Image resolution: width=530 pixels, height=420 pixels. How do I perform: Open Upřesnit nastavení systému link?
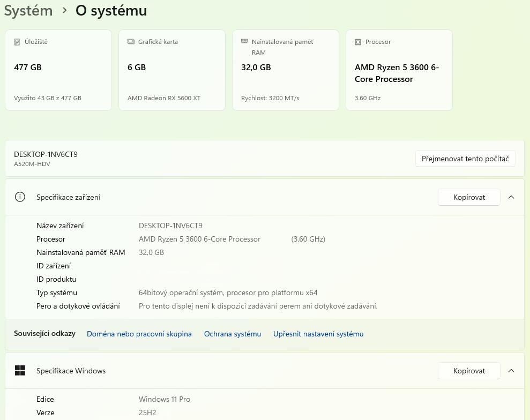point(318,334)
